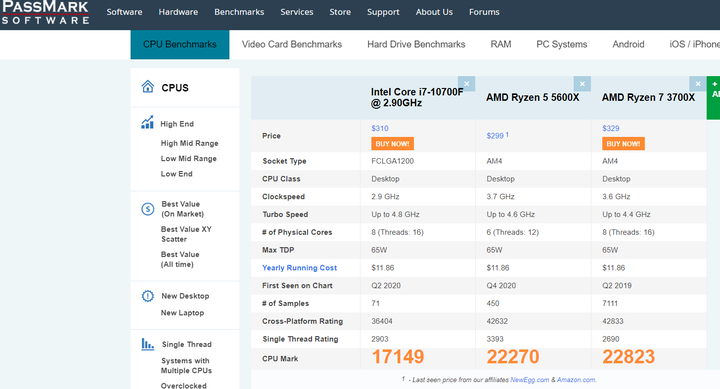Click the CPUS home icon
Screen dimensions: 720x389
pyautogui.click(x=147, y=86)
